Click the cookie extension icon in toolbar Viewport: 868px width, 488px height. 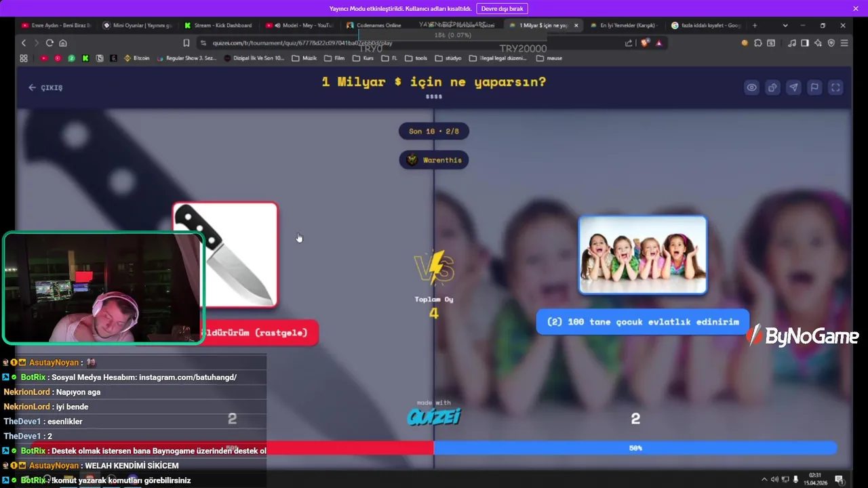745,43
